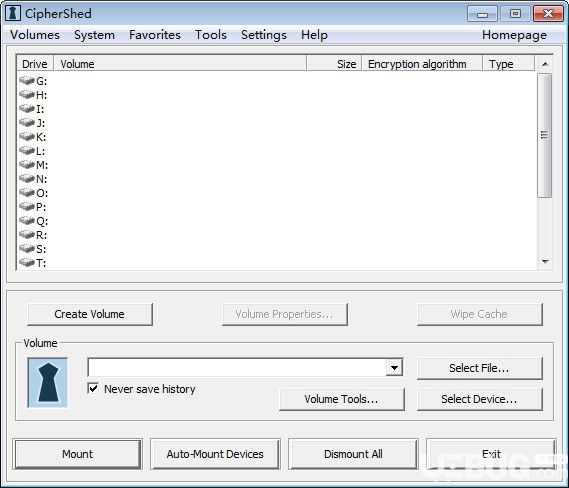The width and height of the screenshot is (569, 488).
Task: Select the R: drive icon
Action: pyautogui.click(x=27, y=234)
